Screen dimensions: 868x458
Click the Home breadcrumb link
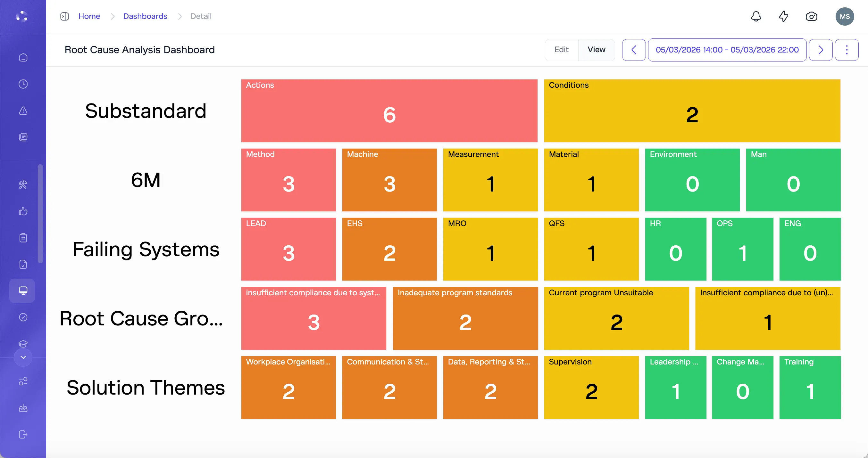(x=89, y=16)
